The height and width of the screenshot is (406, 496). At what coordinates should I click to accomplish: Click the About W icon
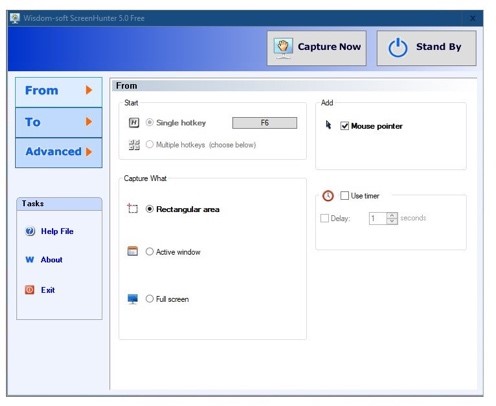[x=30, y=260]
